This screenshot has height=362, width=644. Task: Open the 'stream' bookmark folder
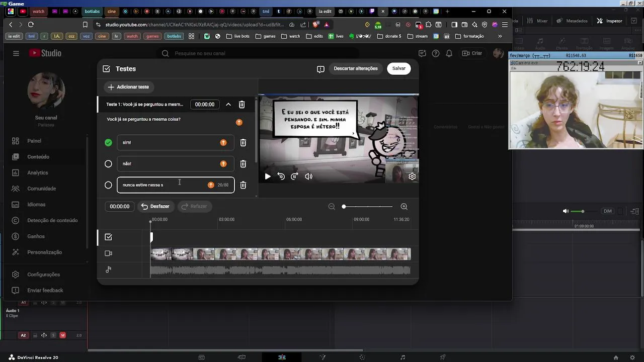418,36
